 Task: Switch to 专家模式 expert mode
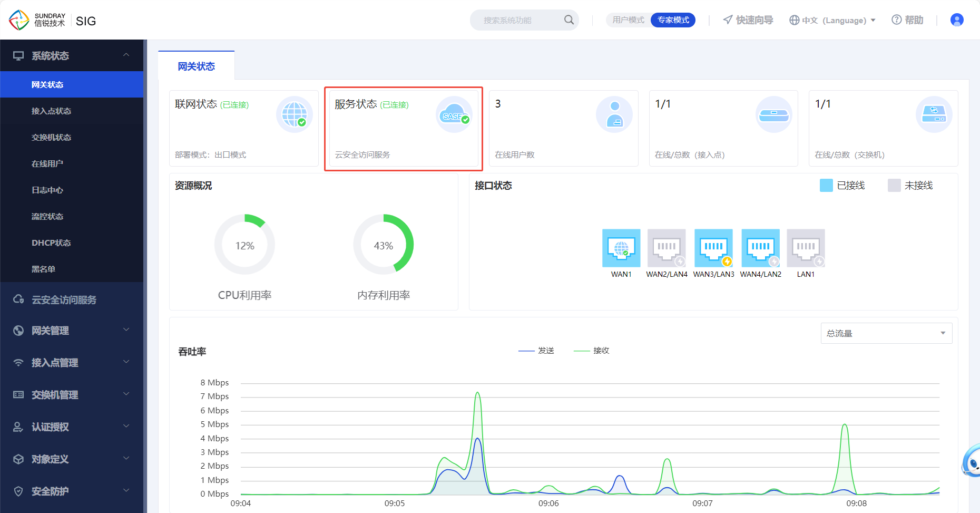click(673, 20)
